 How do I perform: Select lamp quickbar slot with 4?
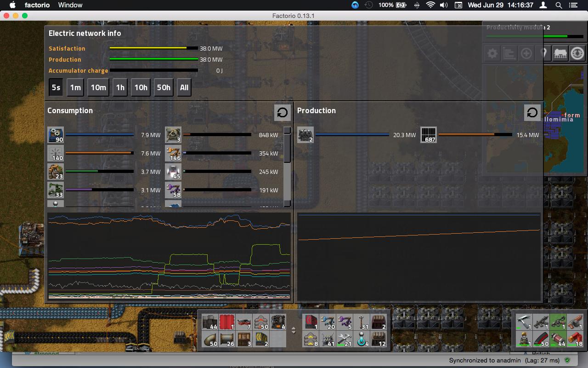pyautogui.click(x=362, y=339)
